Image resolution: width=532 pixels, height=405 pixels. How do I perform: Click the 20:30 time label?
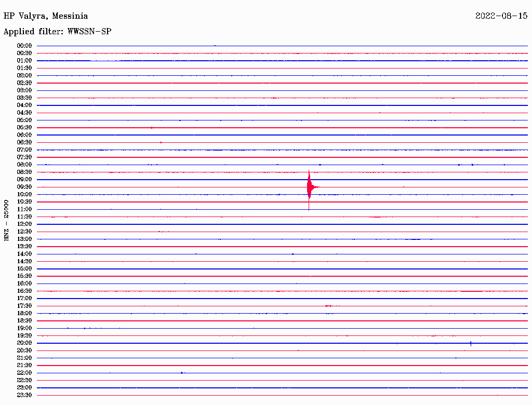24,350
